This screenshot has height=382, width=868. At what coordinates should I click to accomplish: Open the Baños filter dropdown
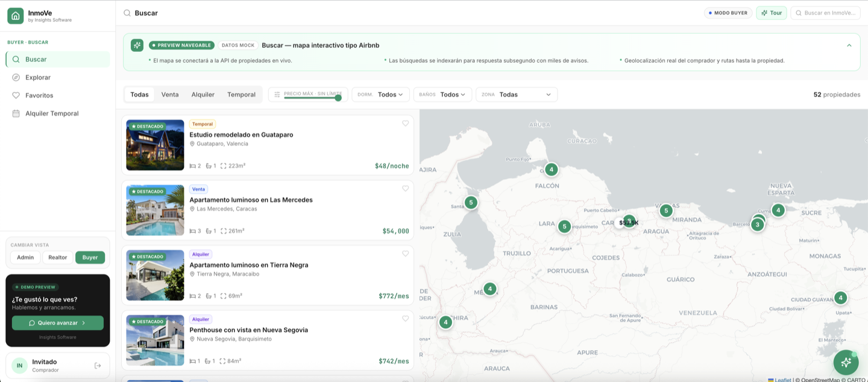(x=443, y=95)
